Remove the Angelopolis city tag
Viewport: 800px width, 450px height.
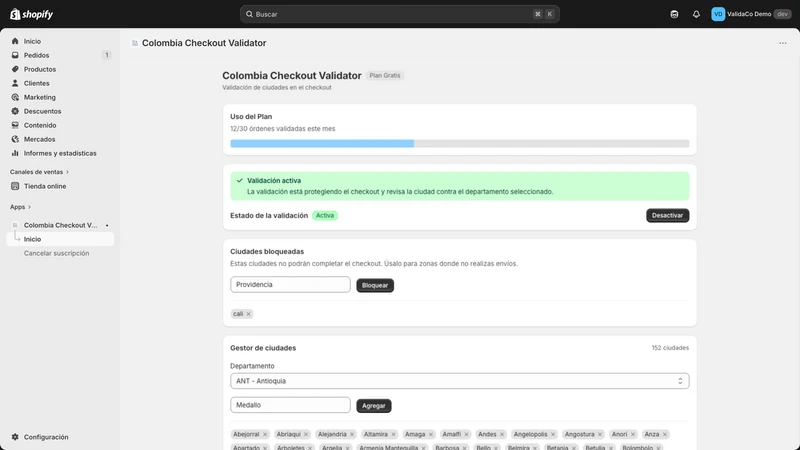[x=553, y=435]
